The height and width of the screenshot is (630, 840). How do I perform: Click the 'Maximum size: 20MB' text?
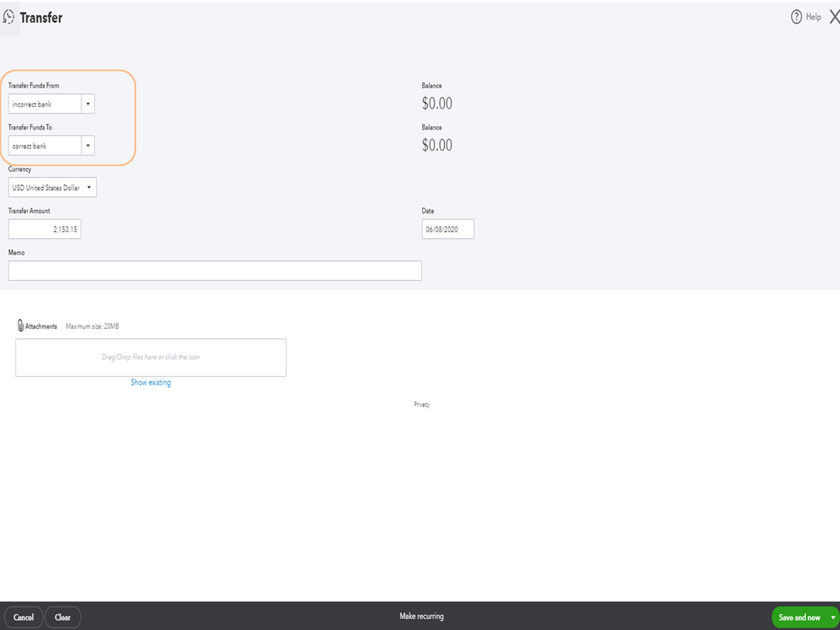[92, 326]
